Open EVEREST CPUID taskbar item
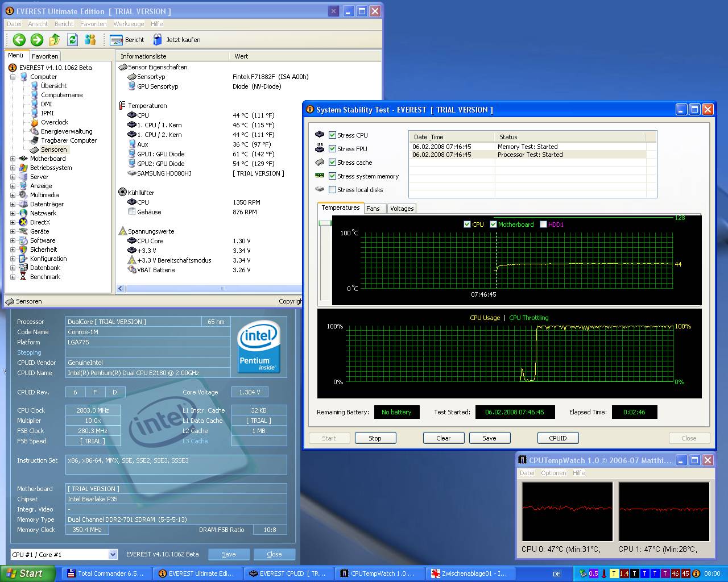Viewport: 728px width, 582px height. pyautogui.click(x=287, y=573)
